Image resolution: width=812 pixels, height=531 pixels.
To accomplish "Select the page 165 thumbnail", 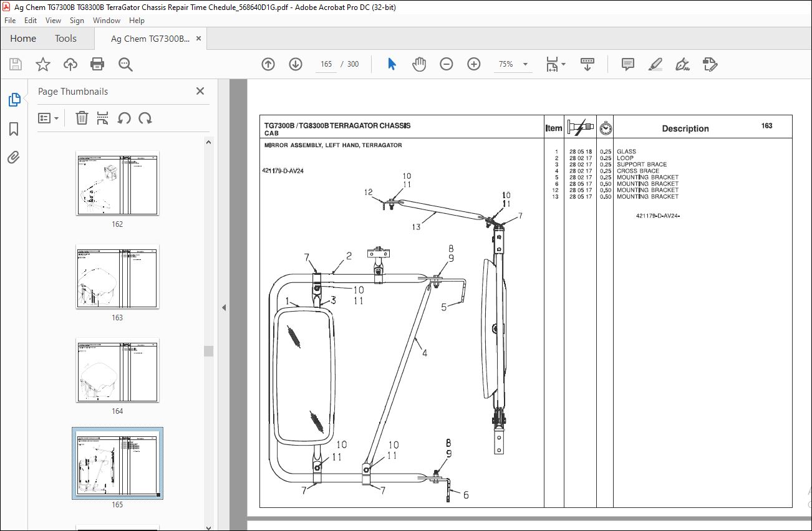I will [117, 463].
